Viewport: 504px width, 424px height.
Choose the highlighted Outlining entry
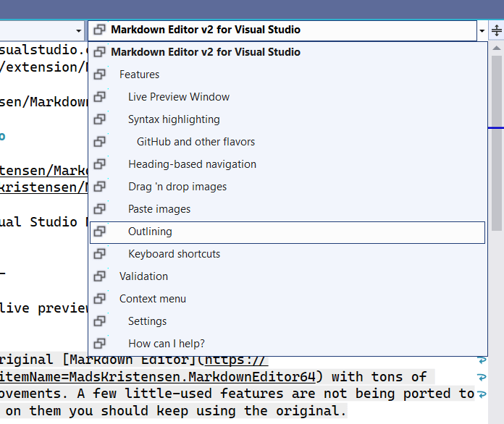[x=287, y=232]
